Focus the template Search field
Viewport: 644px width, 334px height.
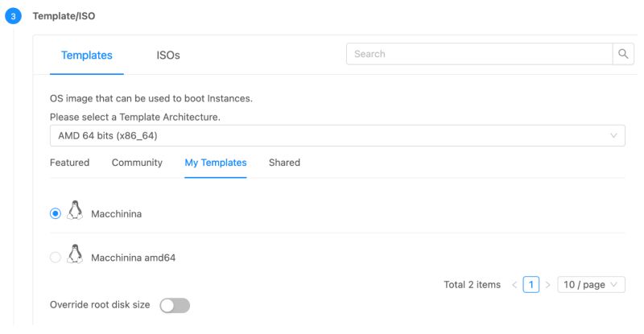479,54
